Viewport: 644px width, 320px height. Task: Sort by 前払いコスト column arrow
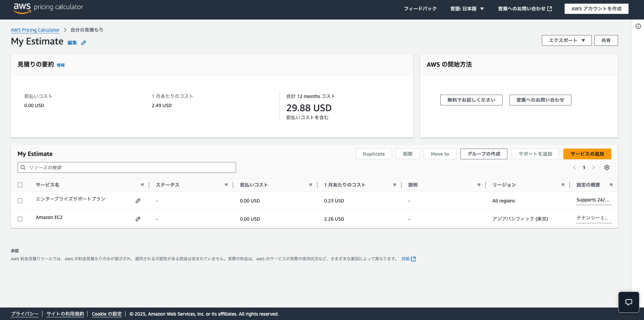[x=311, y=185]
